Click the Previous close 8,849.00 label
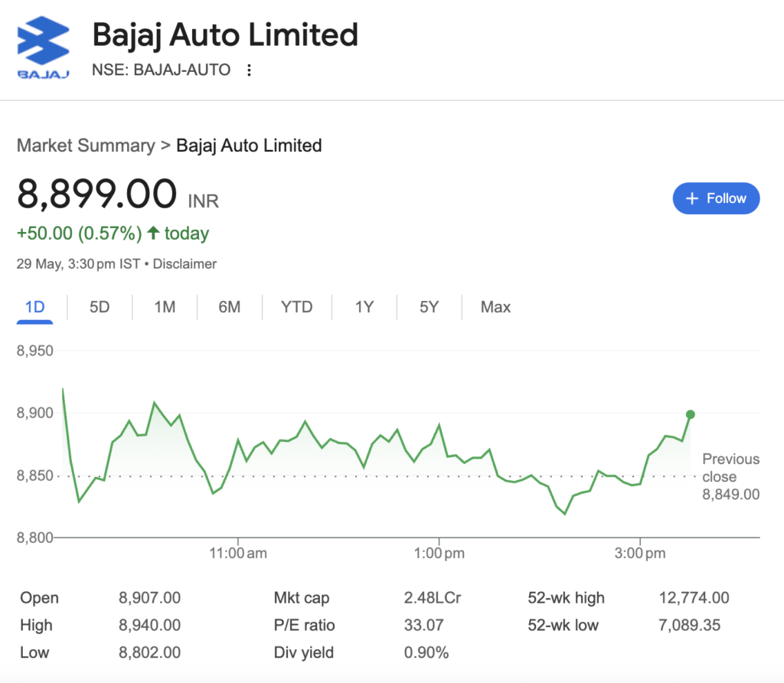The height and width of the screenshot is (683, 784). point(730,476)
